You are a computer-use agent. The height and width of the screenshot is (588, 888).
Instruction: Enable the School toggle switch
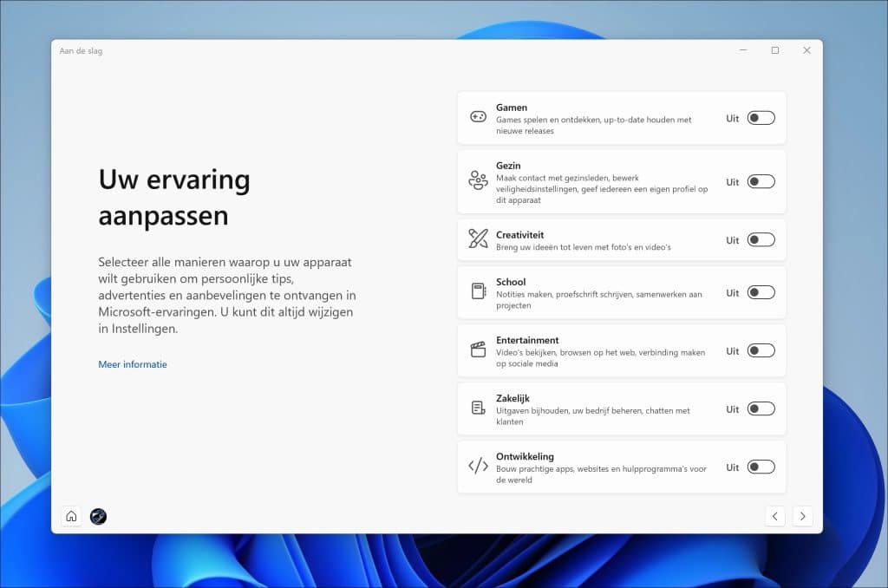761,293
